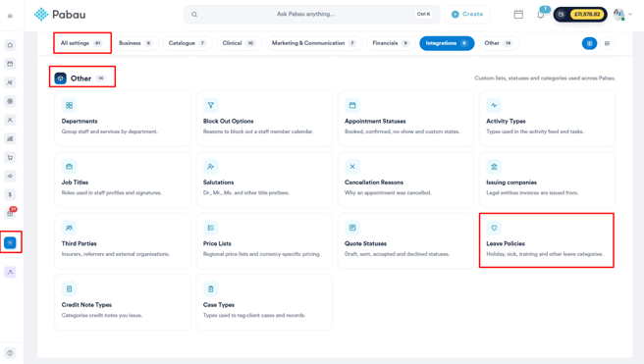Open the calendar icon in the top bar
This screenshot has width=644, height=364.
pyautogui.click(x=518, y=15)
